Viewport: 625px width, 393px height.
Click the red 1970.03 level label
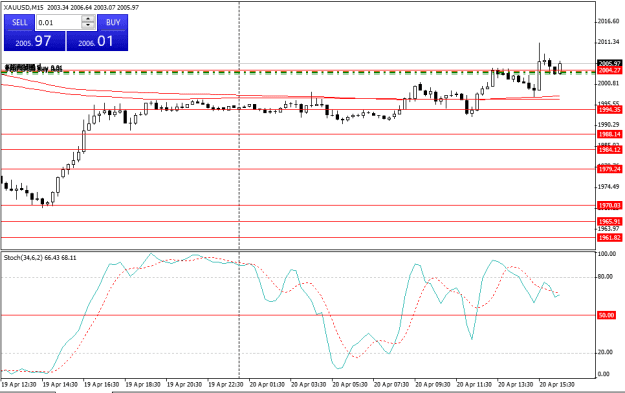(609, 206)
